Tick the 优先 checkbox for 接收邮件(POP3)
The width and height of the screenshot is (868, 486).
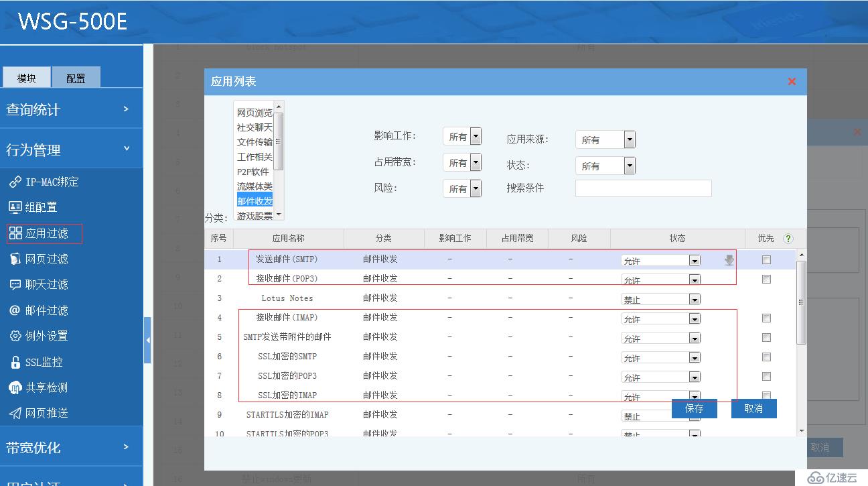pos(767,280)
